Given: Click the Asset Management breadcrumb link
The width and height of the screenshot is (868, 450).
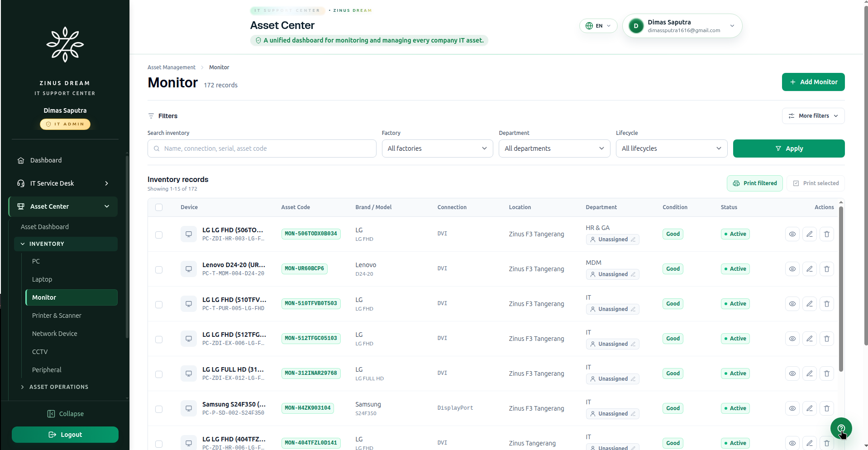Looking at the screenshot, I should (172, 67).
